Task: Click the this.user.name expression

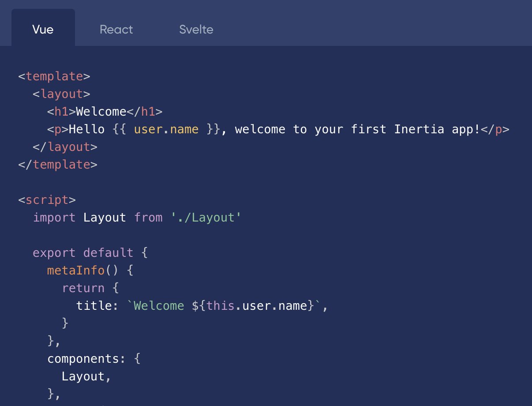Action: click(x=257, y=306)
